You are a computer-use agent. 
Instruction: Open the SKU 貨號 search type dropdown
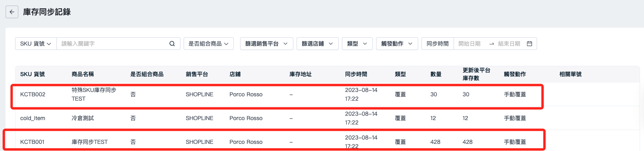click(x=36, y=44)
